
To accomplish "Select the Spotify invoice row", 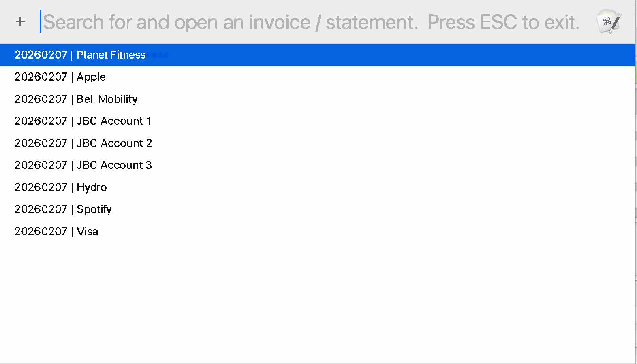I will coord(63,209).
